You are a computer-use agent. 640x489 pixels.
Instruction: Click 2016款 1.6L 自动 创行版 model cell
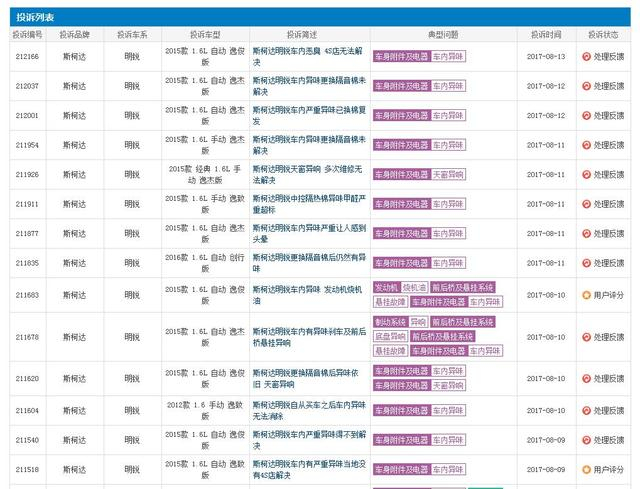tap(205, 263)
